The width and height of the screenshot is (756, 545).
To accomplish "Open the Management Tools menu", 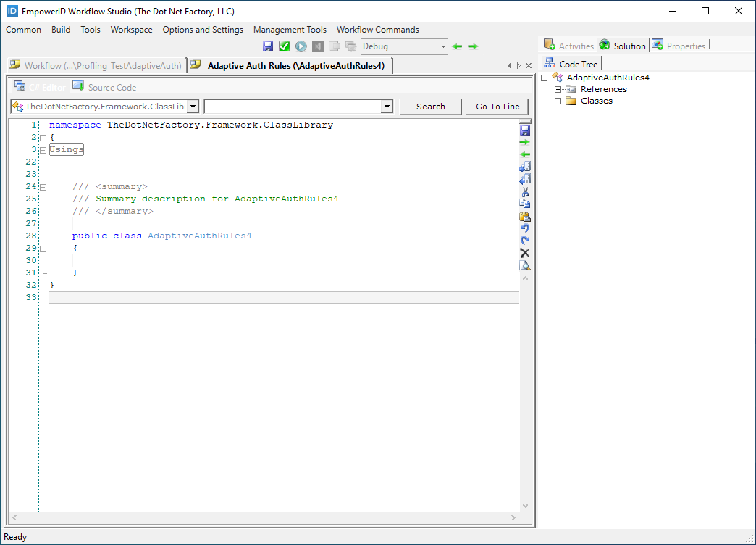I will (x=290, y=30).
